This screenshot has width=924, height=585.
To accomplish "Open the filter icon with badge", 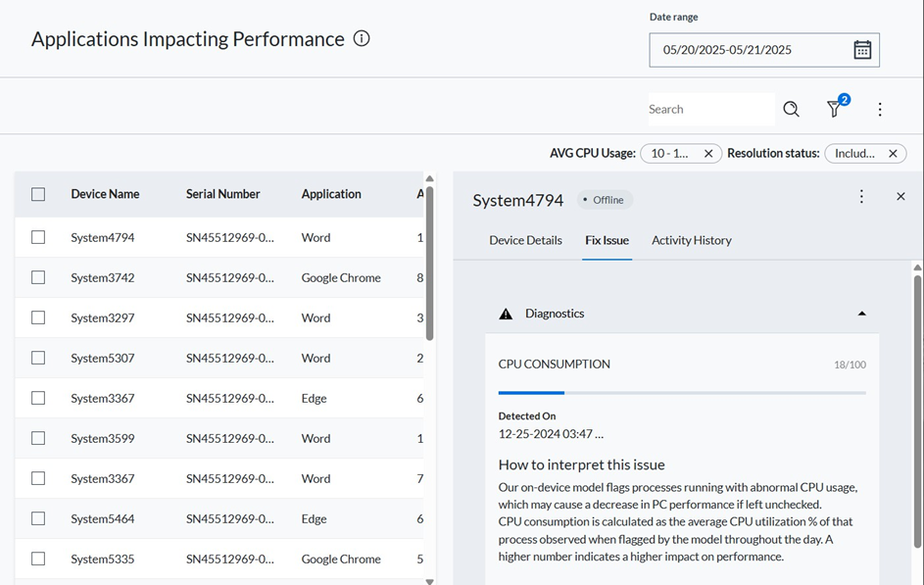I will pyautogui.click(x=835, y=110).
